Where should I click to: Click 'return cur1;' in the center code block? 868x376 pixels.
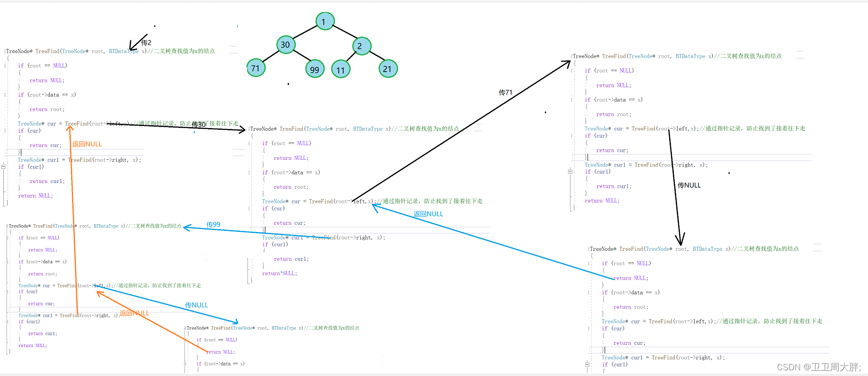point(291,259)
